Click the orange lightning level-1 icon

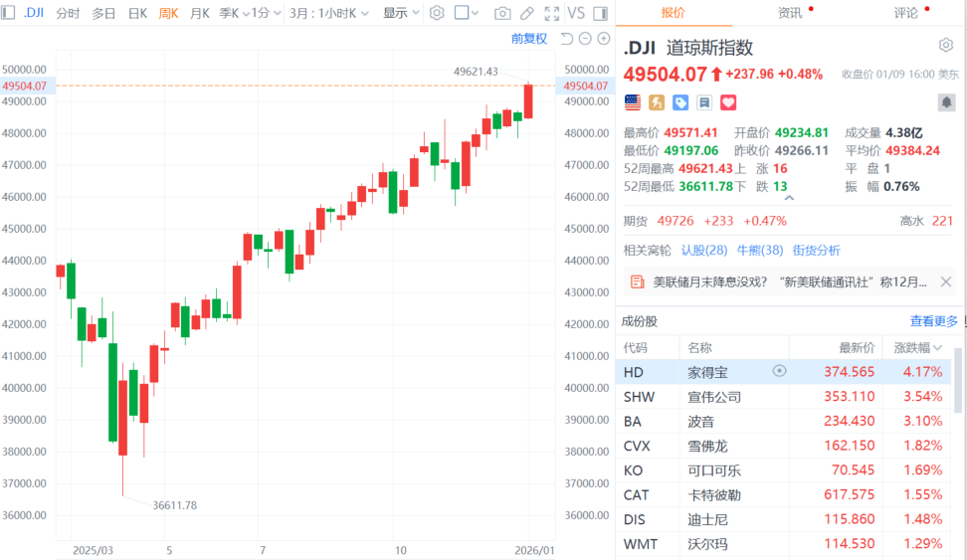coord(657,102)
